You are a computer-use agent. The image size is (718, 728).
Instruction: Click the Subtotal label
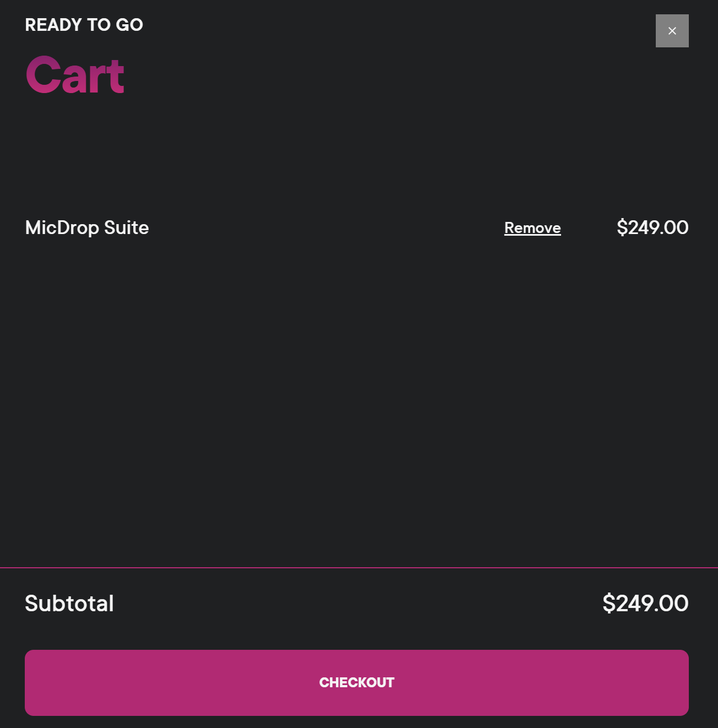pos(69,604)
